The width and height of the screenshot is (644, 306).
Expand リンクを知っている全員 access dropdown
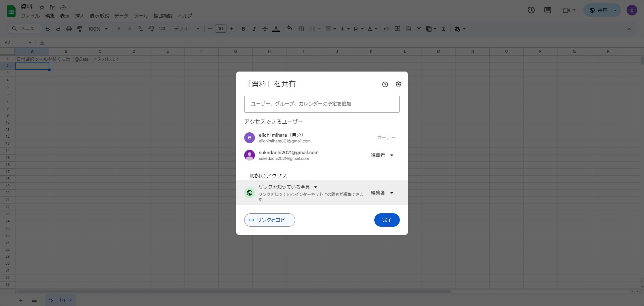click(288, 187)
